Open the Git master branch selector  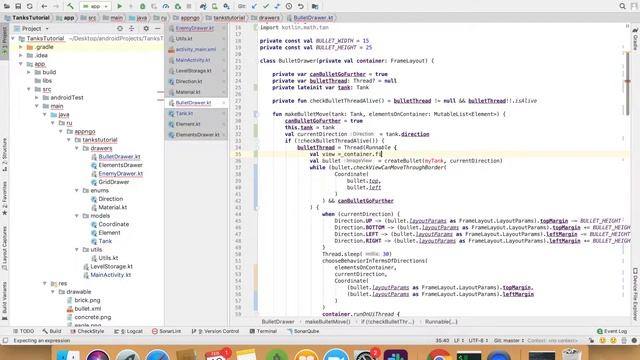click(x=509, y=340)
